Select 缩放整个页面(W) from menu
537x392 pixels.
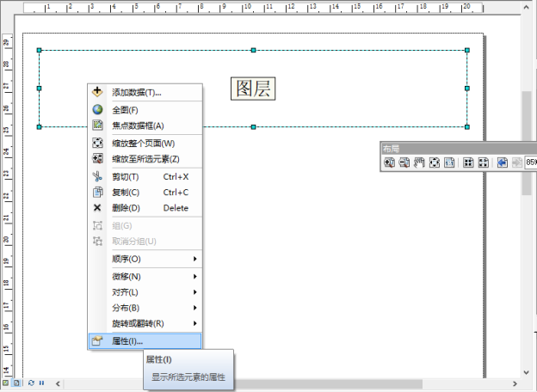click(145, 143)
